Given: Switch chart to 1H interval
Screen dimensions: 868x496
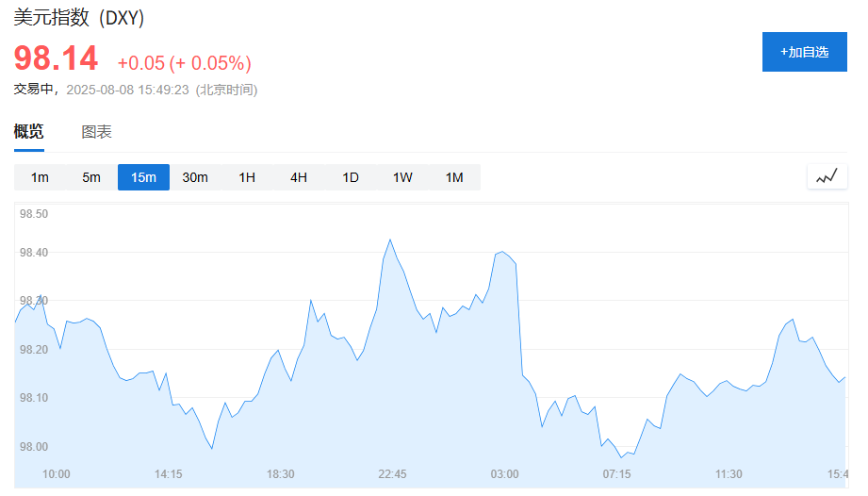Looking at the screenshot, I should point(247,177).
